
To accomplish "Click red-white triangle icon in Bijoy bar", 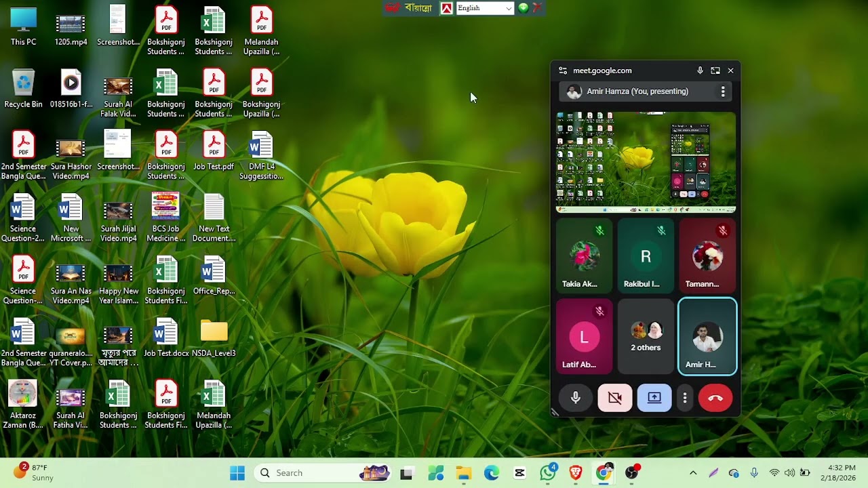I will (446, 8).
